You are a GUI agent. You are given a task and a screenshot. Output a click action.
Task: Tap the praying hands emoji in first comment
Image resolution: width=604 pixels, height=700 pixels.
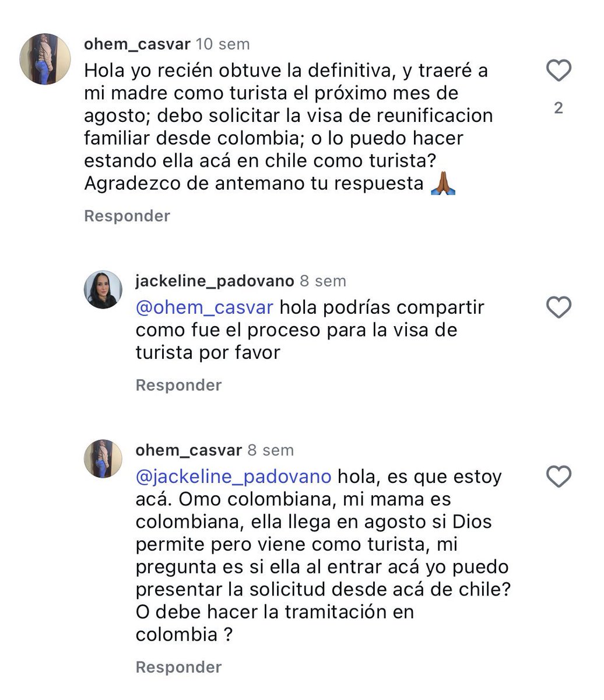click(442, 184)
